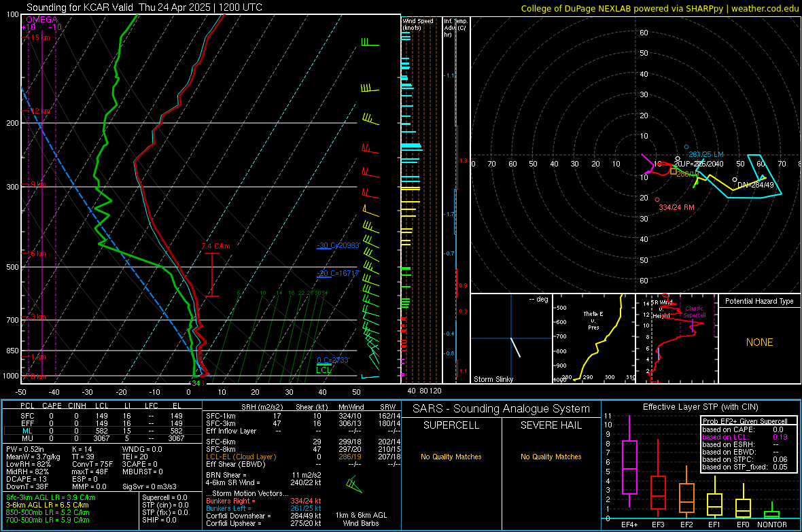The height and width of the screenshot is (532, 802).
Task: Click the magenta EF4+ box plot
Action: click(629, 467)
